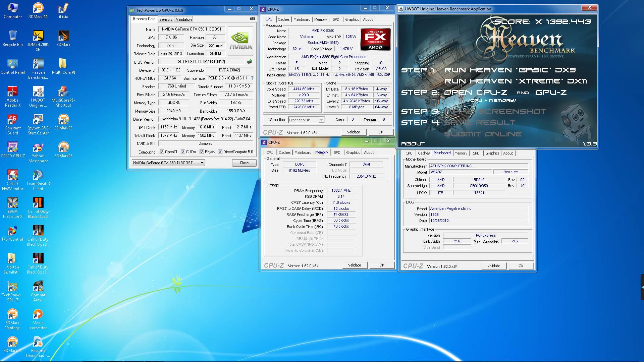Open the 3DMark03 desktop shortcut
Screen dimensions: 644x362
[63, 122]
